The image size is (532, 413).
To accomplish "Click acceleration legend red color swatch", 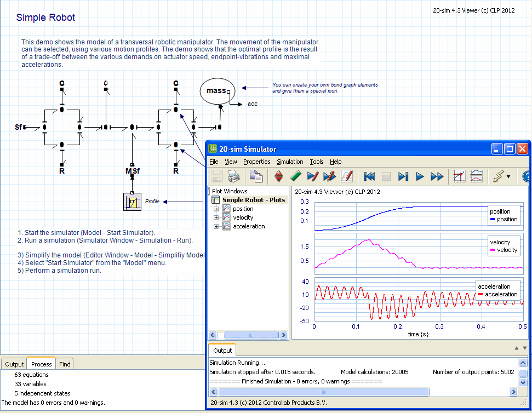I will point(480,295).
